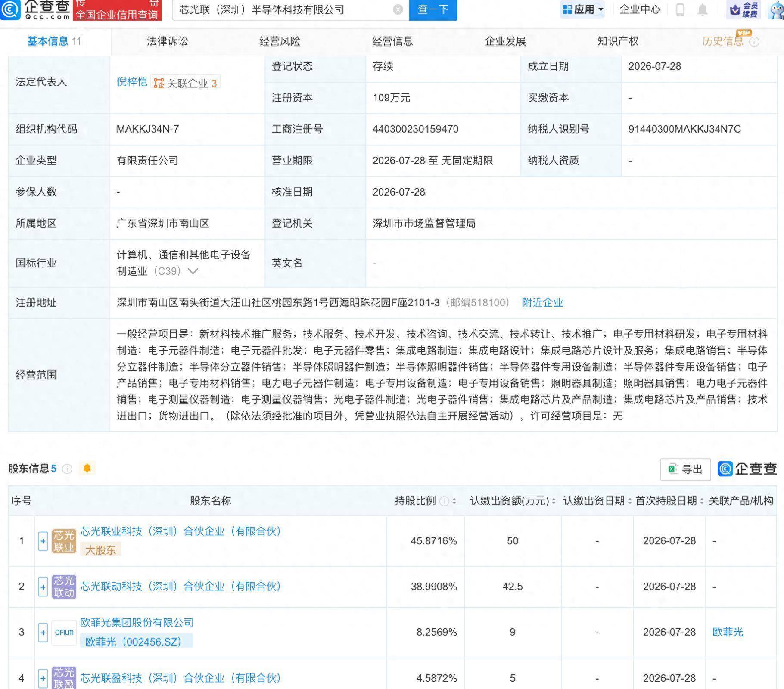This screenshot has height=689, width=784.
Task: Click the Excel export icon
Action: (672, 469)
